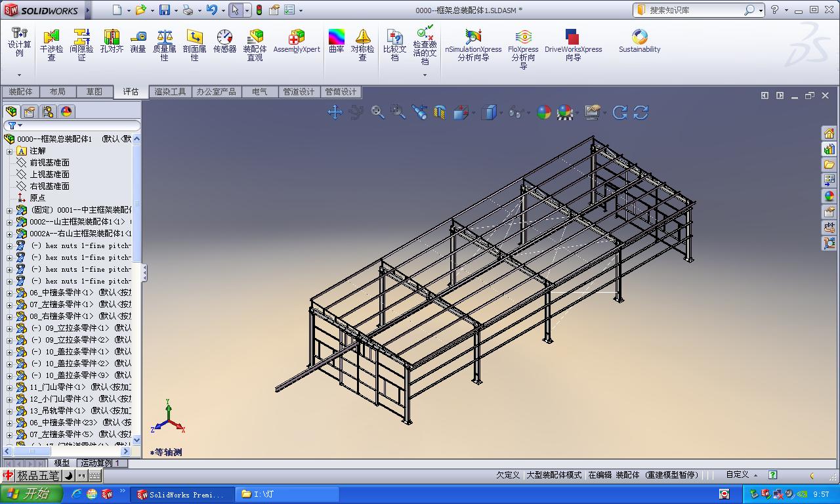Expand dropdown under 设计算例
The image size is (840, 504).
point(20,75)
